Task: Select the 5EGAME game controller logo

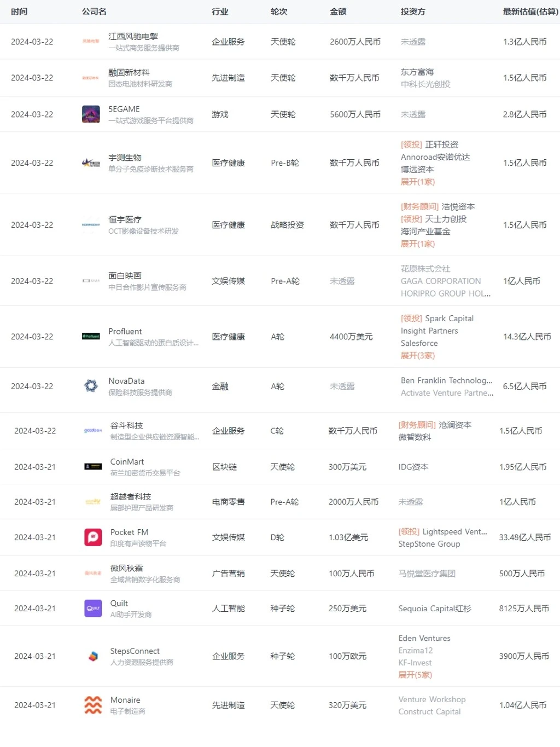Action: [x=91, y=114]
